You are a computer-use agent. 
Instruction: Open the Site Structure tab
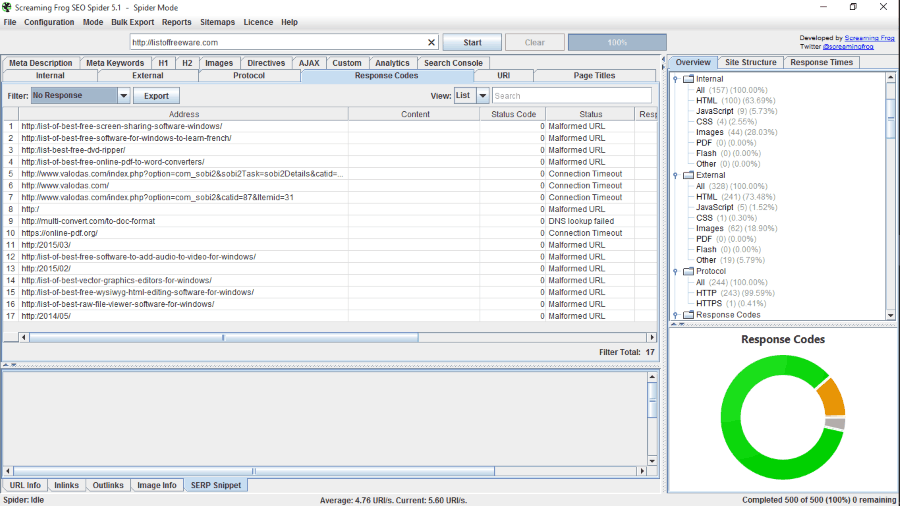[x=750, y=63]
